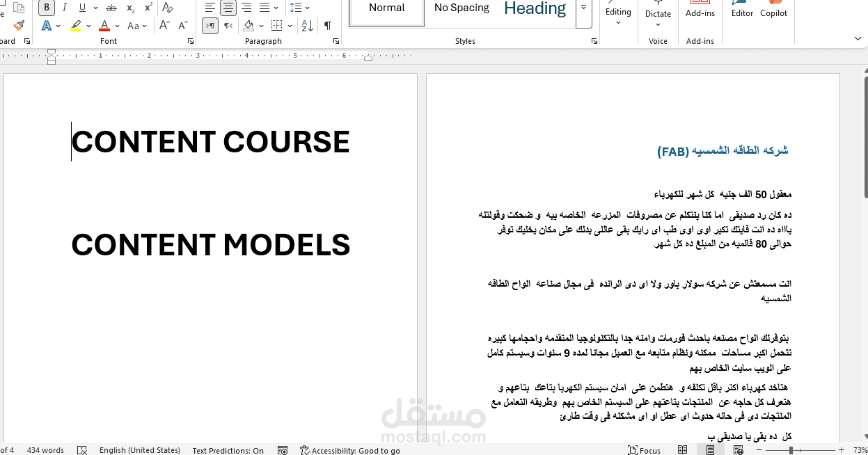The height and width of the screenshot is (455, 868).
Task: Open spelling and proofing check icon
Action: pyautogui.click(x=82, y=450)
